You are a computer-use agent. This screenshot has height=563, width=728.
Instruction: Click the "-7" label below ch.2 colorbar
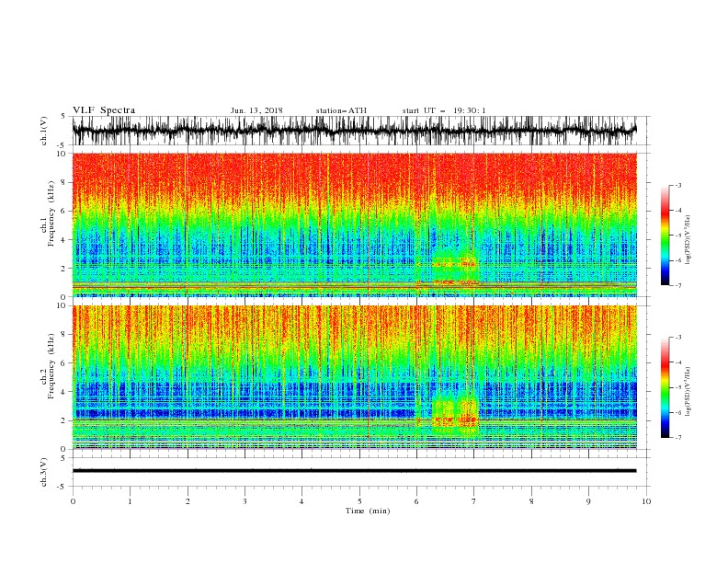pyautogui.click(x=678, y=438)
